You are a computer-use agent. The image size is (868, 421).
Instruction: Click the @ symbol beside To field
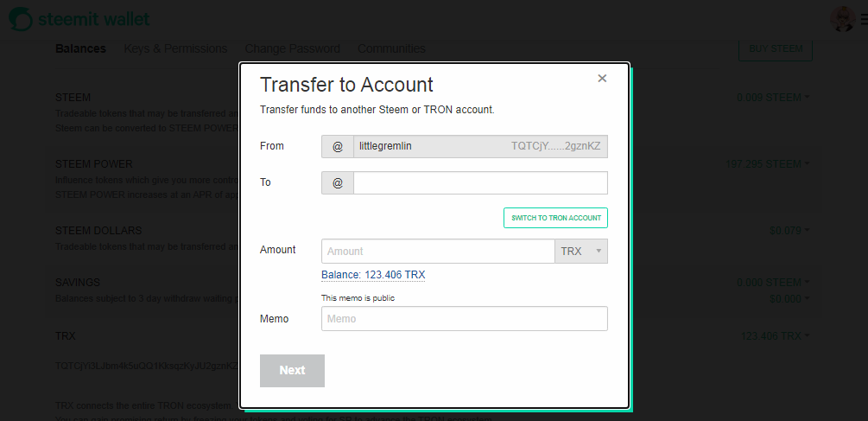pos(338,182)
